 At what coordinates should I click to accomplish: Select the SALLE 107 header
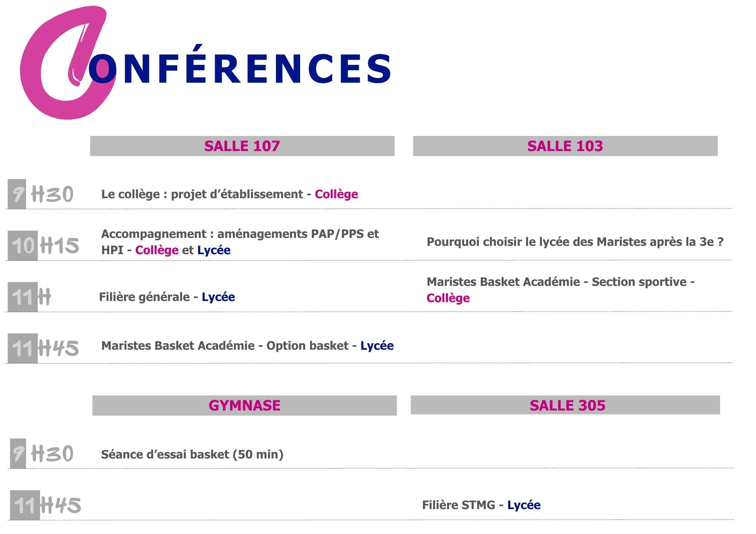pos(242,146)
